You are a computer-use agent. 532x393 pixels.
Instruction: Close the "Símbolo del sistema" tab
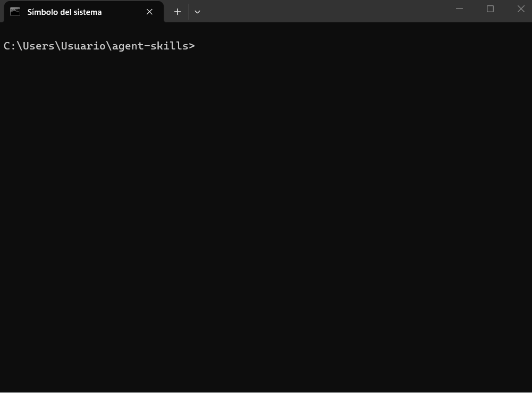(149, 12)
